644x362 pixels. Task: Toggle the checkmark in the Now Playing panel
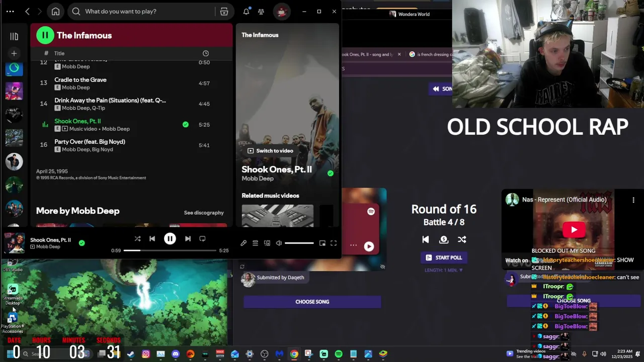tap(331, 173)
